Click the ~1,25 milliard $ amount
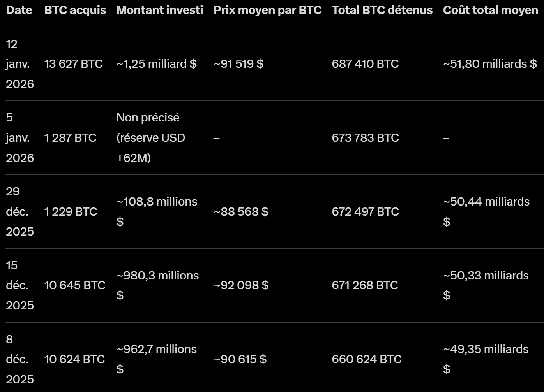Screen dimensions: 544x392 (x=157, y=64)
